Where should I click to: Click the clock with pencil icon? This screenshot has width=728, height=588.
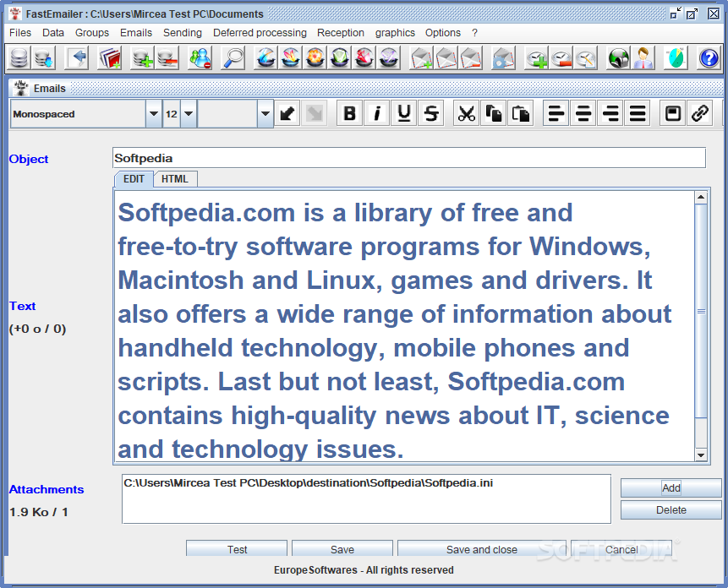click(x=586, y=58)
